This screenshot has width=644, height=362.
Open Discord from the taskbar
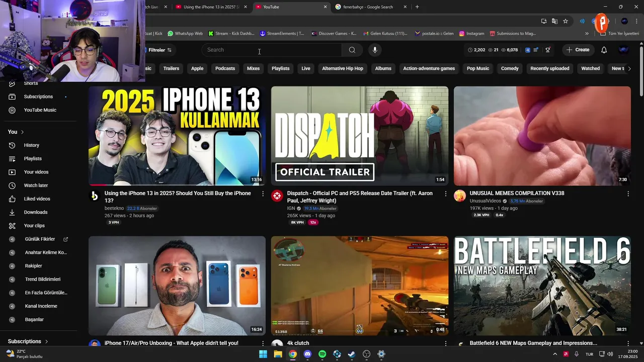pos(307,354)
